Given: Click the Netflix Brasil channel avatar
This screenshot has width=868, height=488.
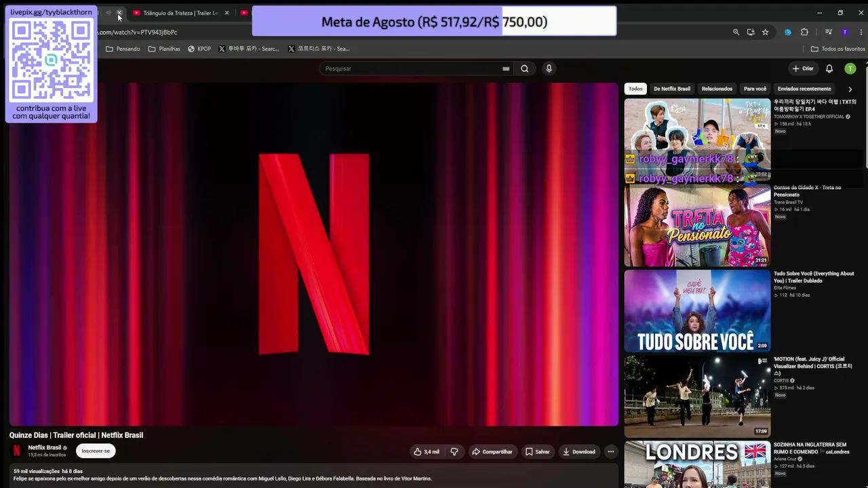Looking at the screenshot, I should (17, 451).
